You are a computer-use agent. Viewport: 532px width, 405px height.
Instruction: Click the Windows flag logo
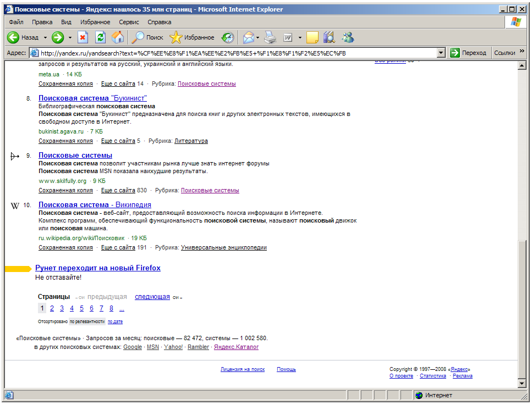pyautogui.click(x=515, y=22)
